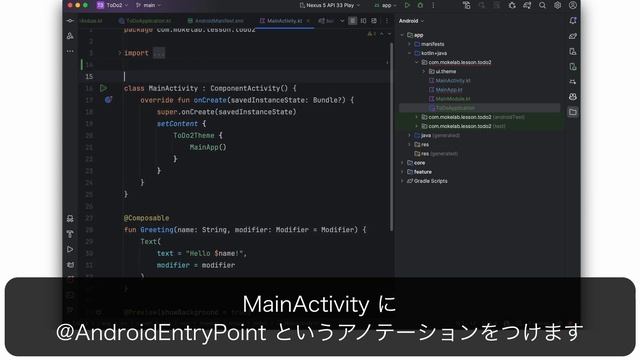Viewport: 640px width, 360px height.
Task: Select com.mokelab.lesson.todo2 (test) package
Action: point(463,126)
